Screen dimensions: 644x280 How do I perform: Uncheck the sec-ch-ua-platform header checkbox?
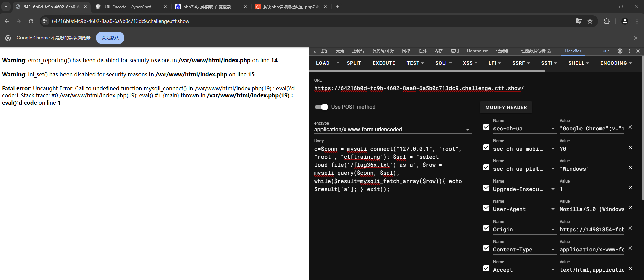tap(486, 167)
